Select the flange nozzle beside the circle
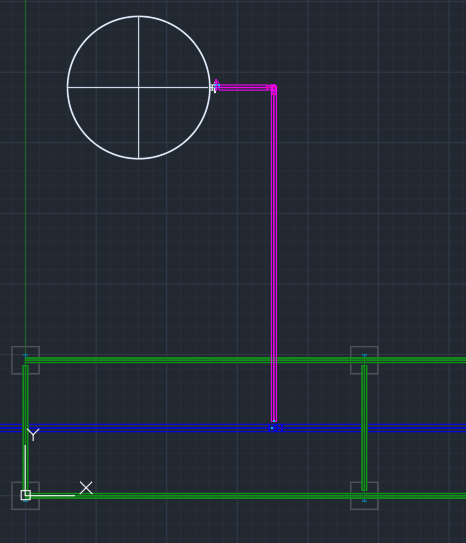Viewport: 466px width, 543px height. pyautogui.click(x=215, y=87)
